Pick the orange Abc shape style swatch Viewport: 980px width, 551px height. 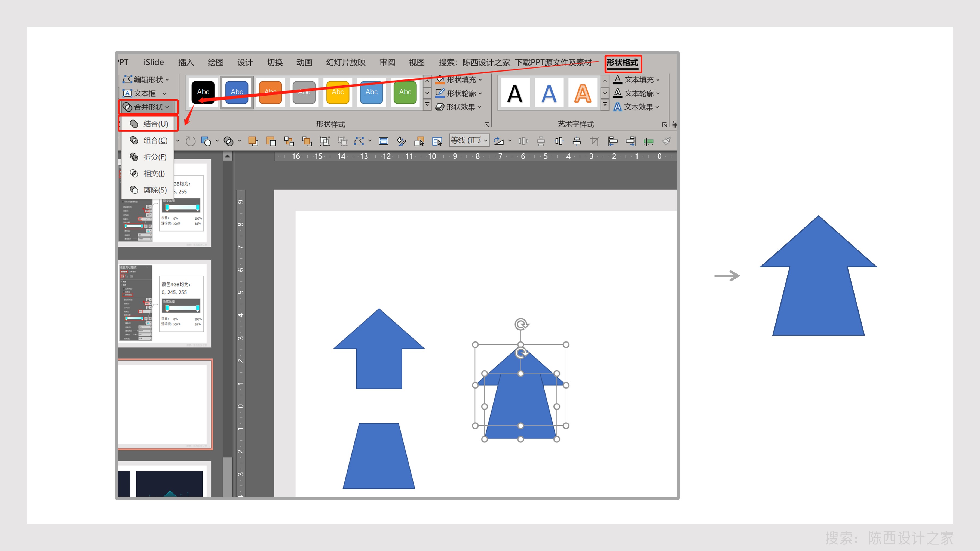click(x=270, y=92)
